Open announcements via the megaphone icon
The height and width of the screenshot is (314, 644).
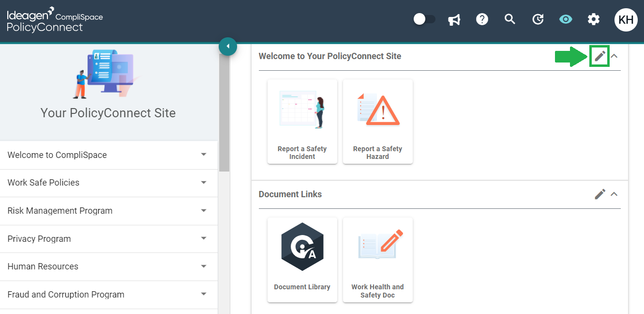click(x=454, y=20)
